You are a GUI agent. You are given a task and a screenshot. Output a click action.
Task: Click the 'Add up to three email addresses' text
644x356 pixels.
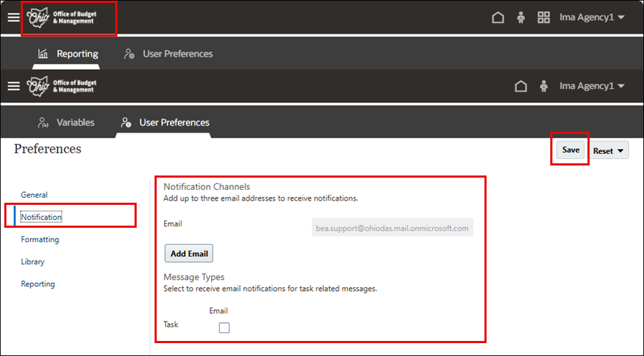coord(260,198)
